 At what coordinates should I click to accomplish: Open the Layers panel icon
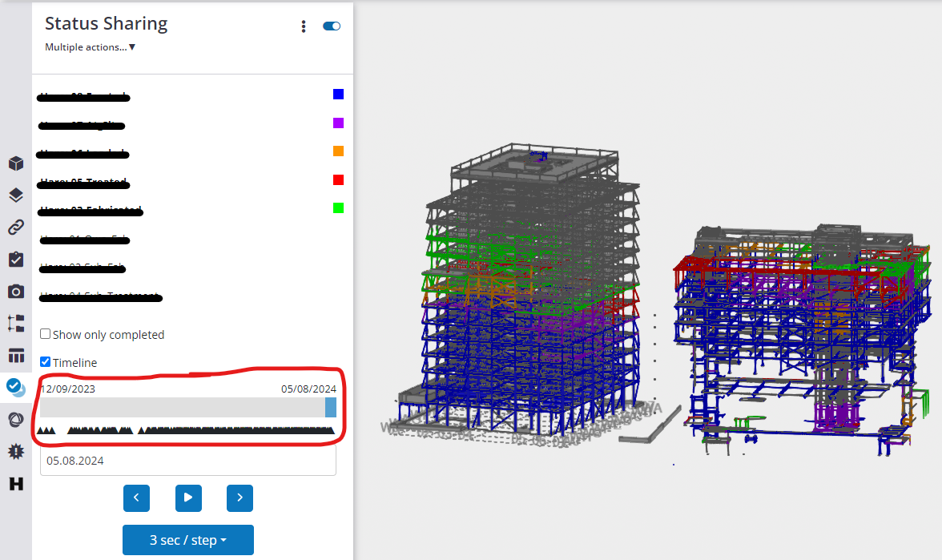(x=16, y=195)
